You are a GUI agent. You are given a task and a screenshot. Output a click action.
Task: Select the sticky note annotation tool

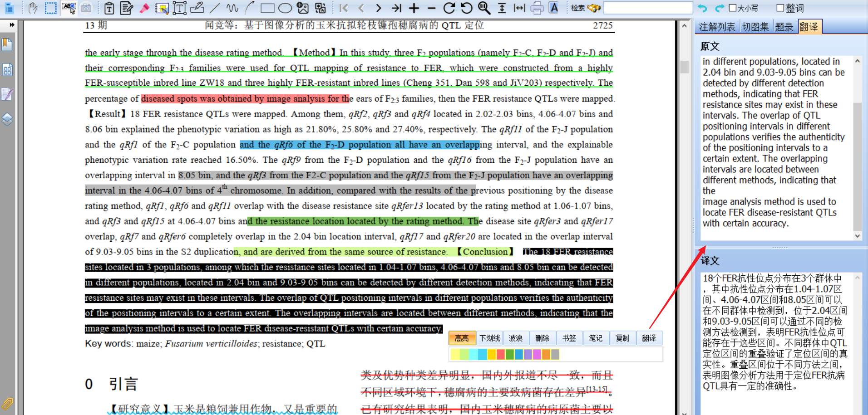tap(162, 8)
